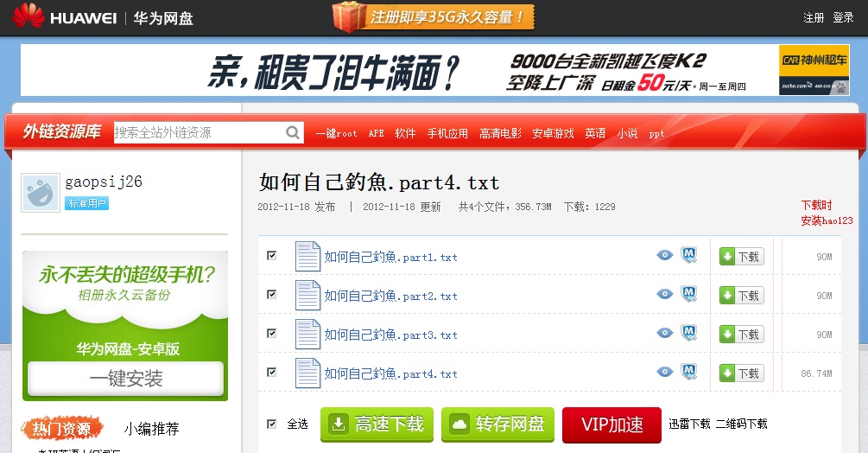Open 高清电影 category

coord(500,133)
